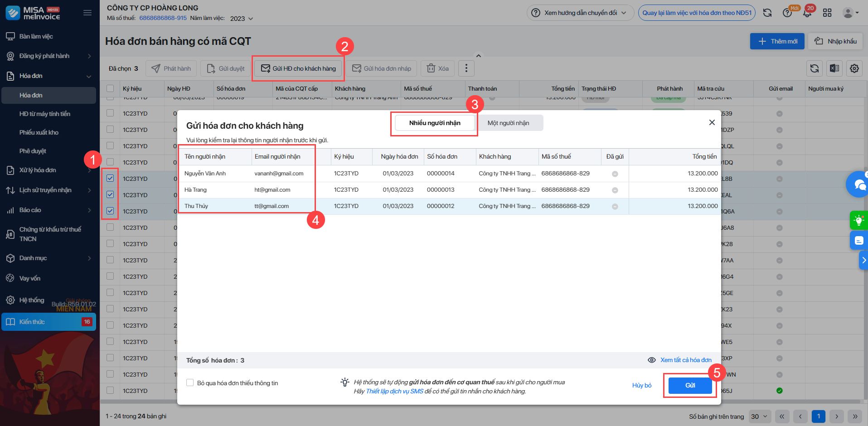Viewport: 868px width, 426px height.
Task: Open the working year 2023 dropdown
Action: point(242,19)
